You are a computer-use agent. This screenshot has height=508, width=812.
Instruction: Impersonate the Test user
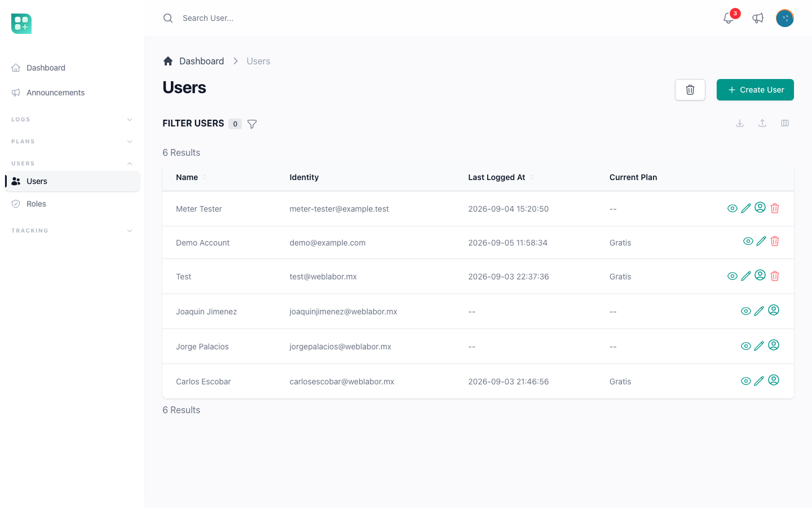pyautogui.click(x=760, y=275)
